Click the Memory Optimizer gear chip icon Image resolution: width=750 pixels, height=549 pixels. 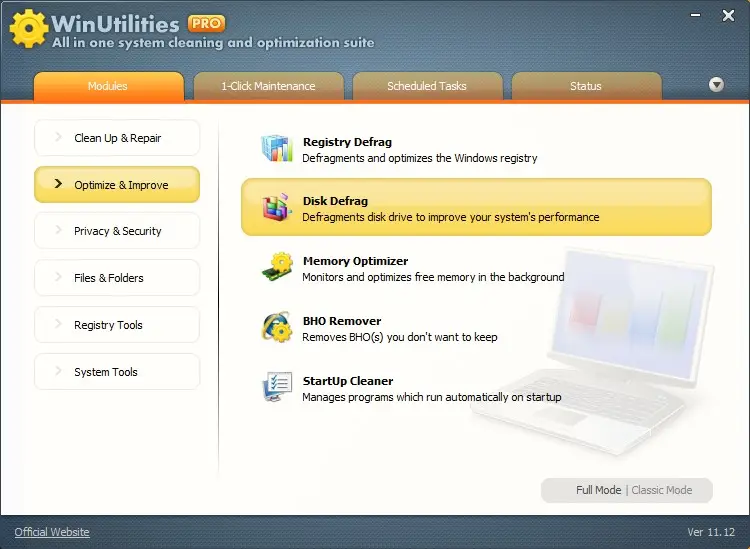277,267
